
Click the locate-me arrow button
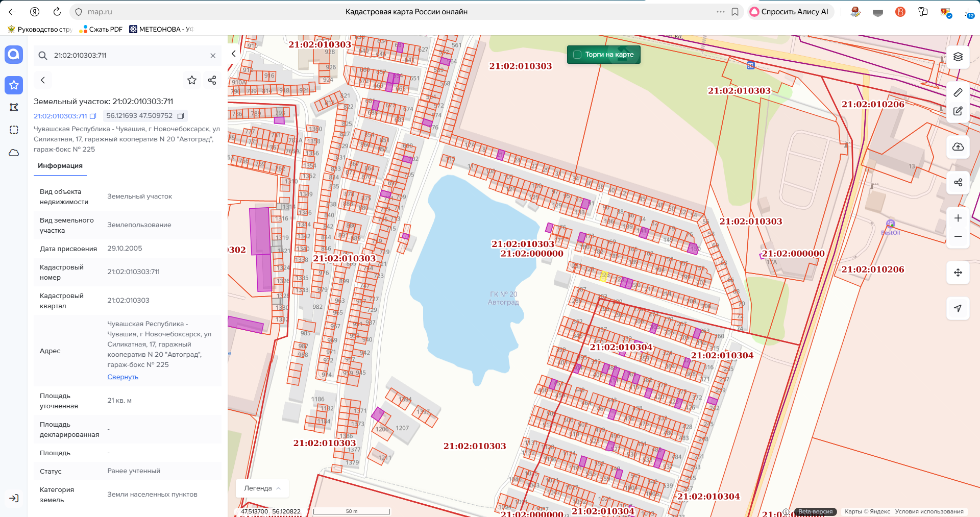[x=958, y=308]
